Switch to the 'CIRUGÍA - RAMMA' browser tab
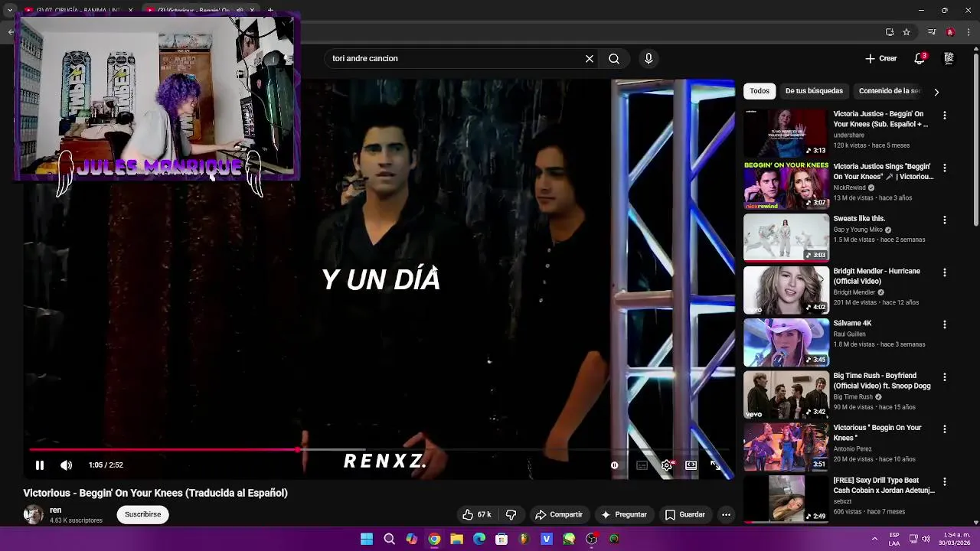The image size is (980, 551). tap(77, 10)
